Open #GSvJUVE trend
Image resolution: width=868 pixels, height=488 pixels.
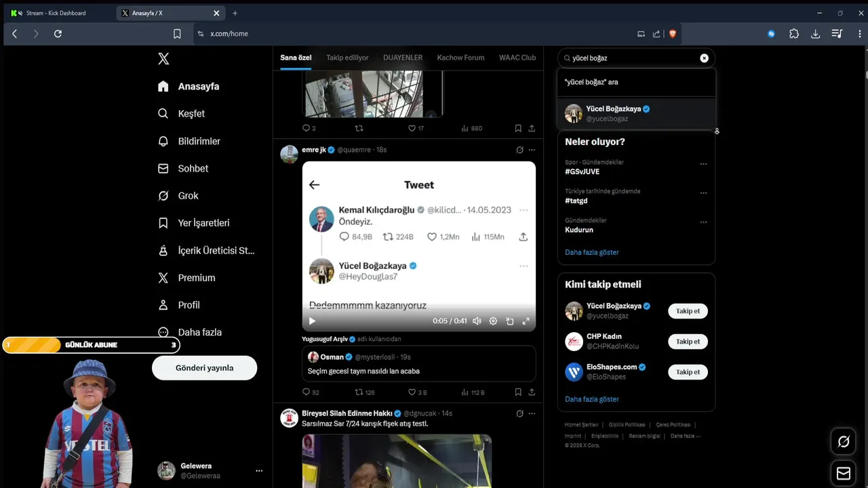tap(582, 171)
